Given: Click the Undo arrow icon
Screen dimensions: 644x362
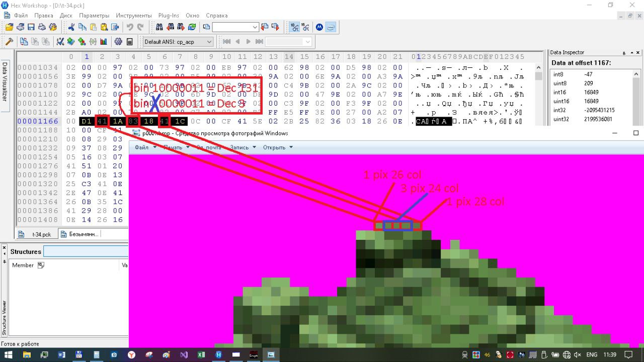Looking at the screenshot, I should [x=130, y=27].
